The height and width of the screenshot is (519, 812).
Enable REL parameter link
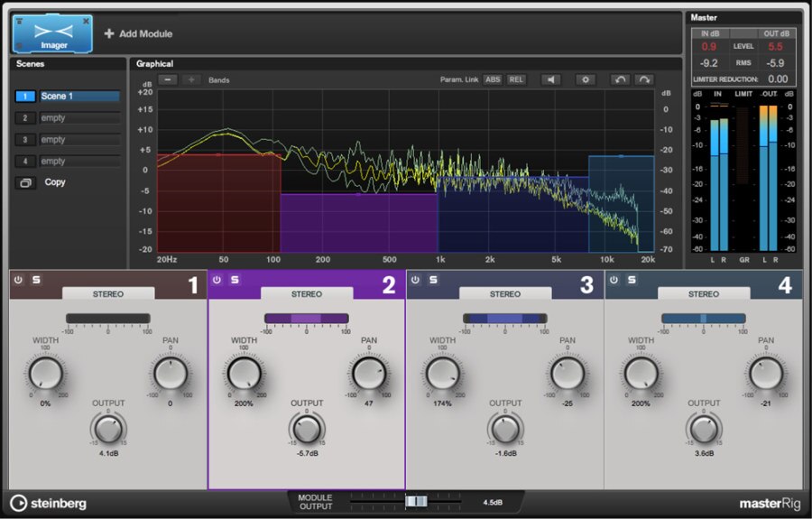pyautogui.click(x=516, y=79)
